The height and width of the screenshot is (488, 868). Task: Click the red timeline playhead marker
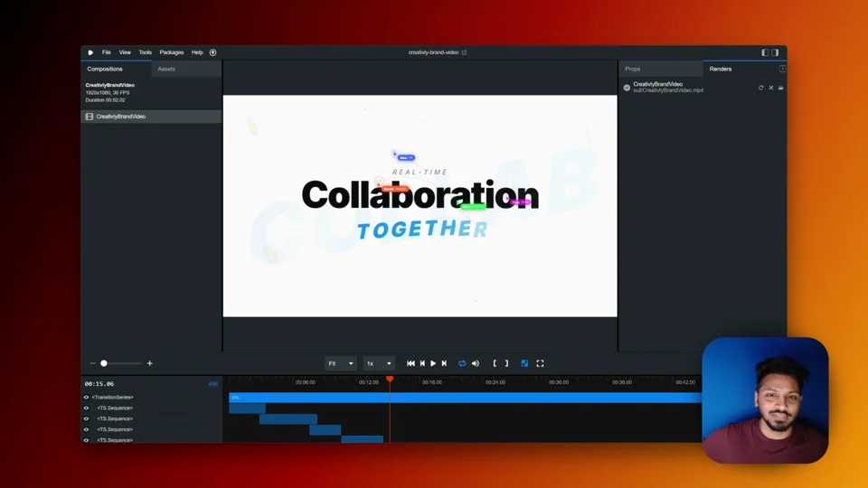click(390, 379)
